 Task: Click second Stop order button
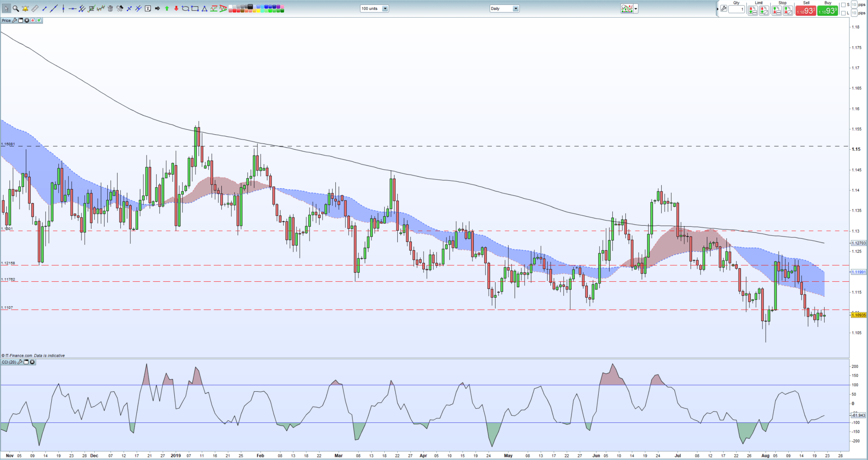(x=788, y=11)
